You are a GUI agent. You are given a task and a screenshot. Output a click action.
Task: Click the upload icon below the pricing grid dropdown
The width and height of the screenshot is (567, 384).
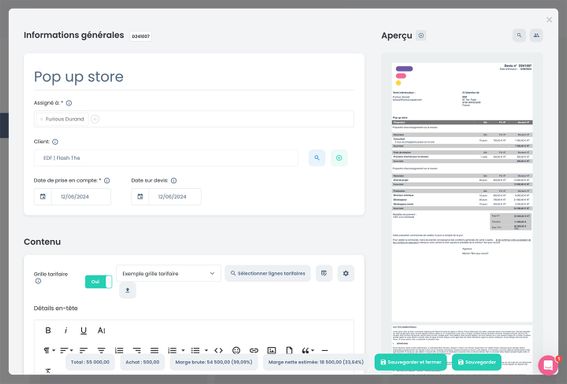click(127, 290)
